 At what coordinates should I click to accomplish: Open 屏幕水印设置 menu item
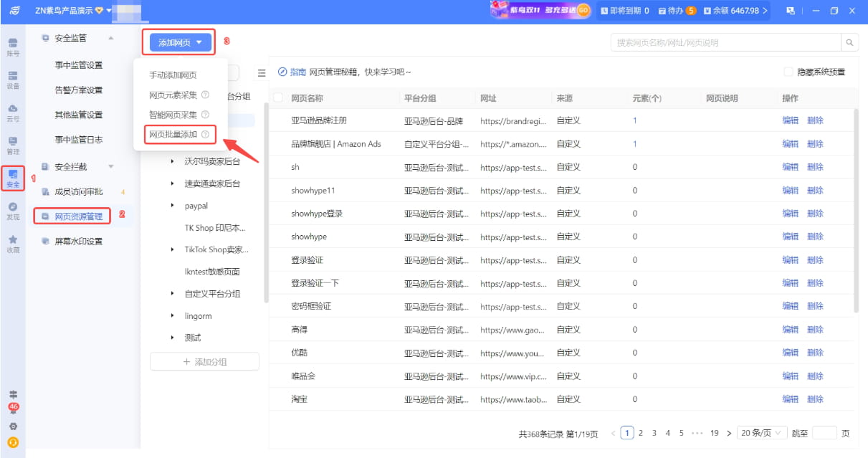[79, 242]
